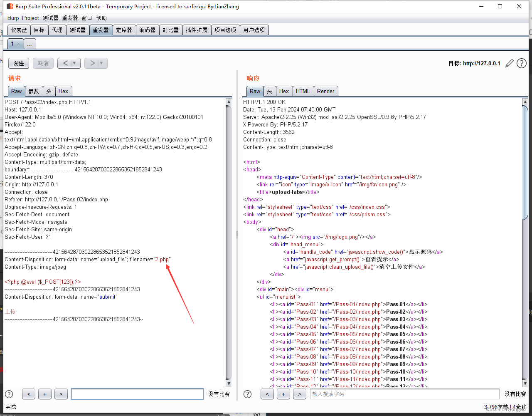Select the request Raw tab
The height and width of the screenshot is (416, 532).
pos(17,91)
